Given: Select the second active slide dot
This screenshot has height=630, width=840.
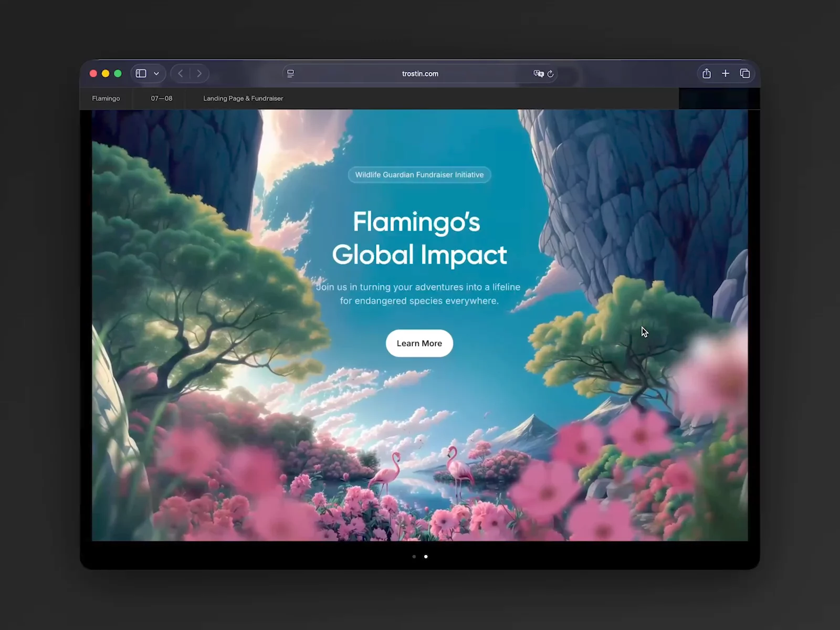Looking at the screenshot, I should pos(426,556).
